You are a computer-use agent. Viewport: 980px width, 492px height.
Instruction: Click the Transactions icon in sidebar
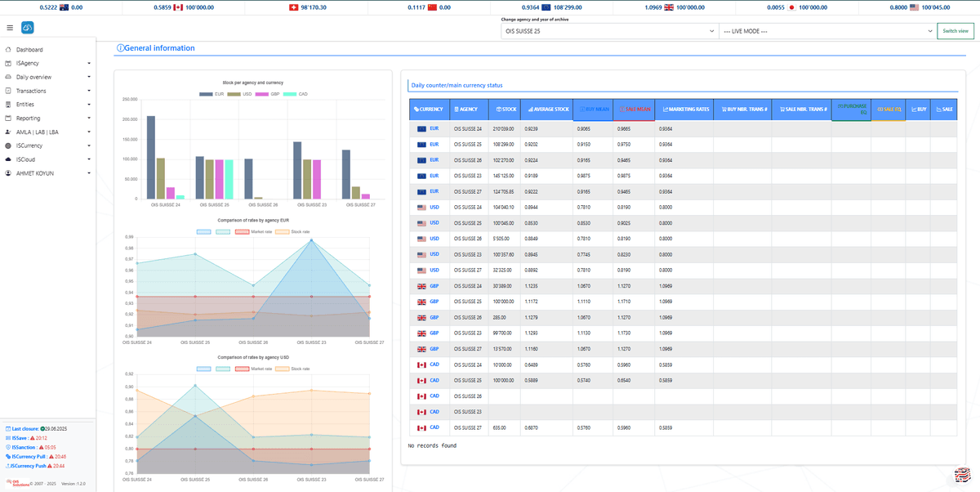pyautogui.click(x=8, y=91)
